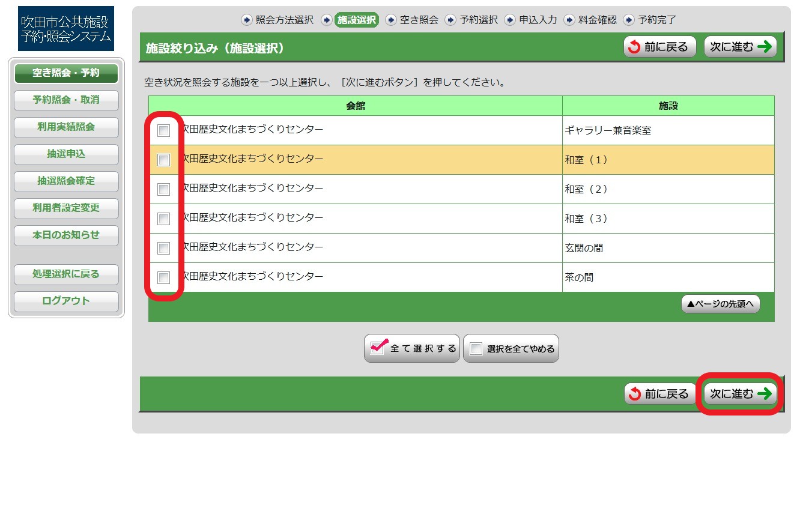This screenshot has height=532, width=797.
Task: Click the top 前に戻る red arrow button
Action: [659, 47]
